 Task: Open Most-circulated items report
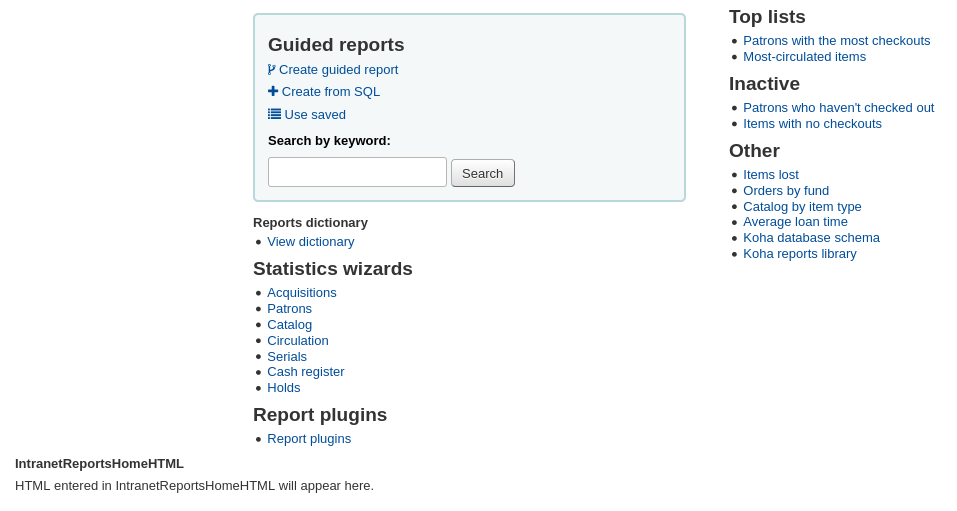tap(804, 57)
